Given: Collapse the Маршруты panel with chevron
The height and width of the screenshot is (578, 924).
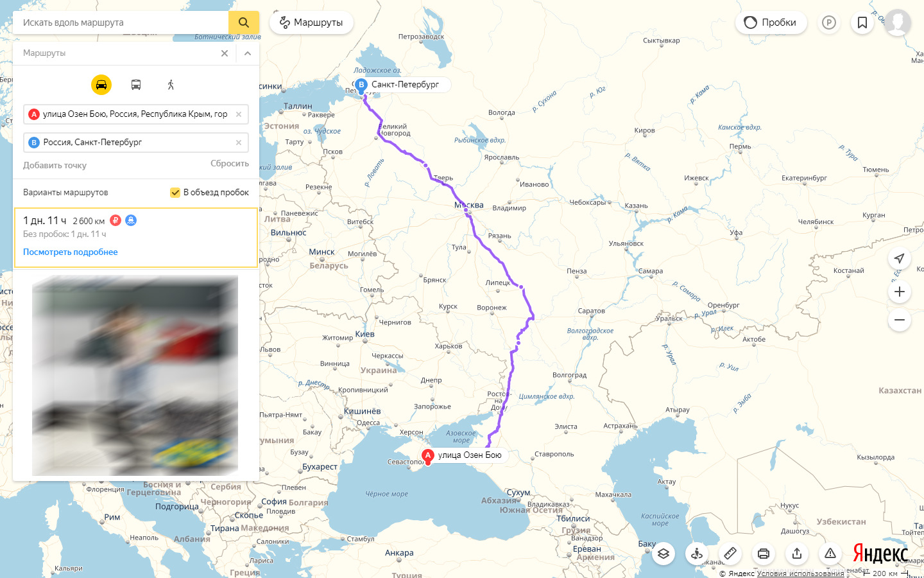Looking at the screenshot, I should [248, 53].
